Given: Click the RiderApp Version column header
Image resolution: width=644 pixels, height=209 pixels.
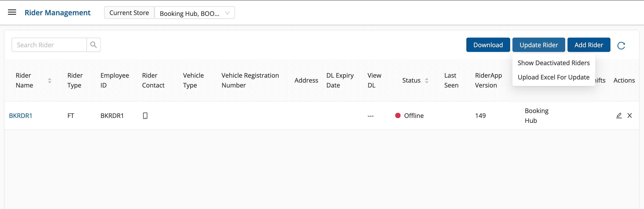Looking at the screenshot, I should click(x=488, y=80).
